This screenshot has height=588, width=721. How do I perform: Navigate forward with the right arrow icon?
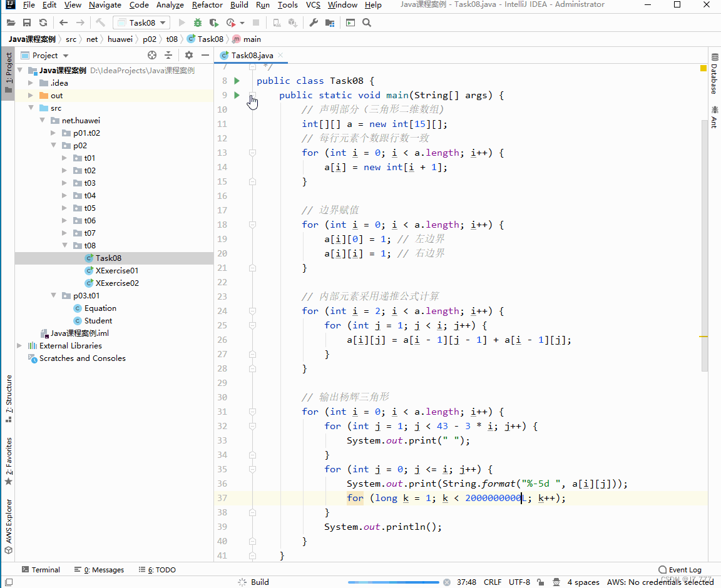point(80,23)
